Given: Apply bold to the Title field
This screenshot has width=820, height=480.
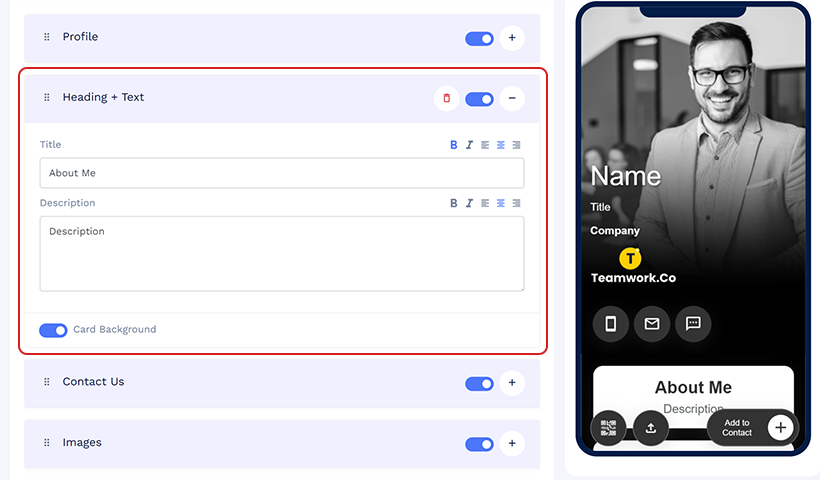Looking at the screenshot, I should coord(453,145).
